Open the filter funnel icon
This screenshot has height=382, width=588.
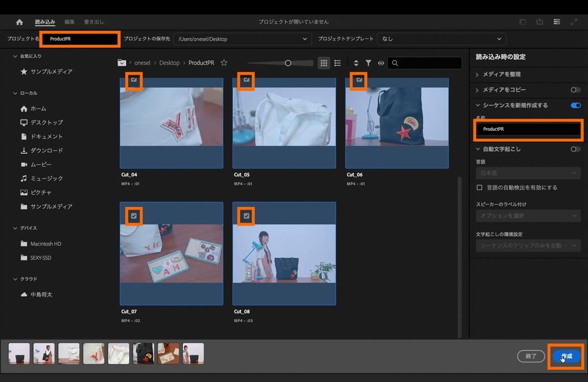(x=368, y=63)
